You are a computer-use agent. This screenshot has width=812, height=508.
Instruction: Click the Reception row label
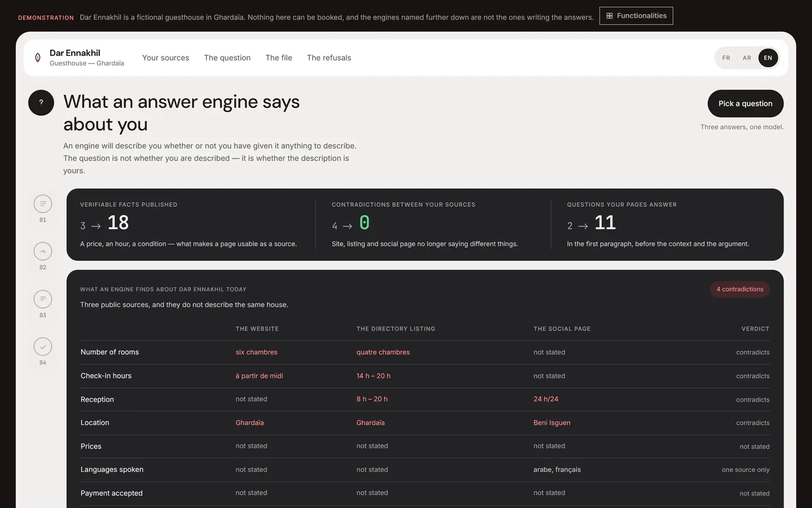point(97,400)
